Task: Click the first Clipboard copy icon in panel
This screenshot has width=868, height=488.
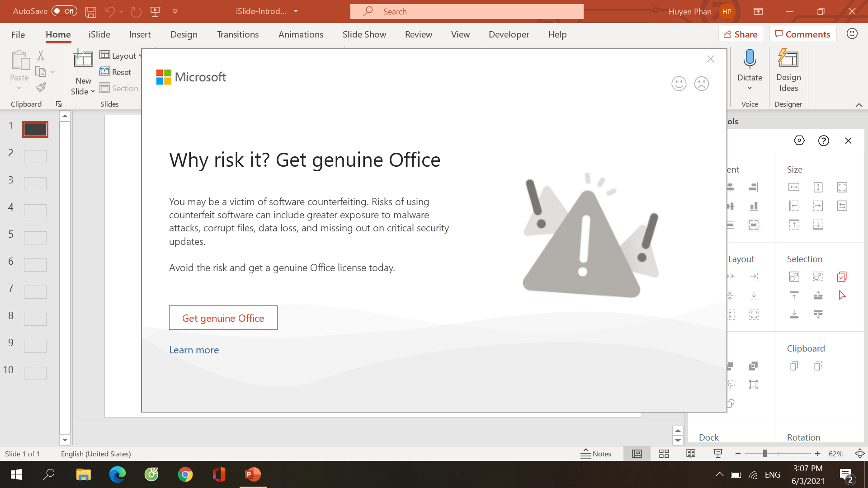Action: tap(794, 366)
